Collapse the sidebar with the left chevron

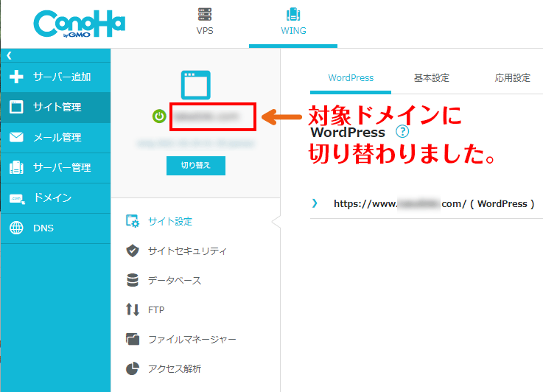point(10,55)
